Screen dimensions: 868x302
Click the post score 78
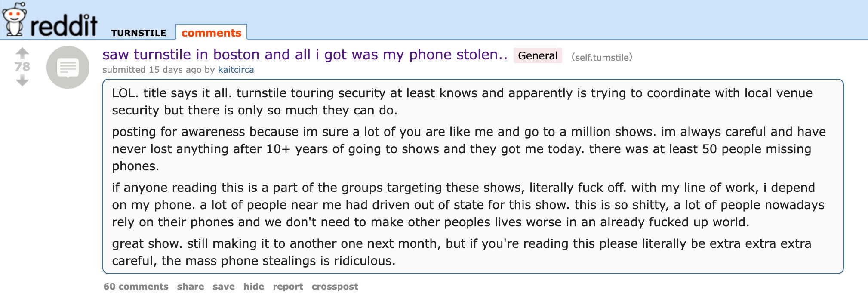[x=22, y=66]
